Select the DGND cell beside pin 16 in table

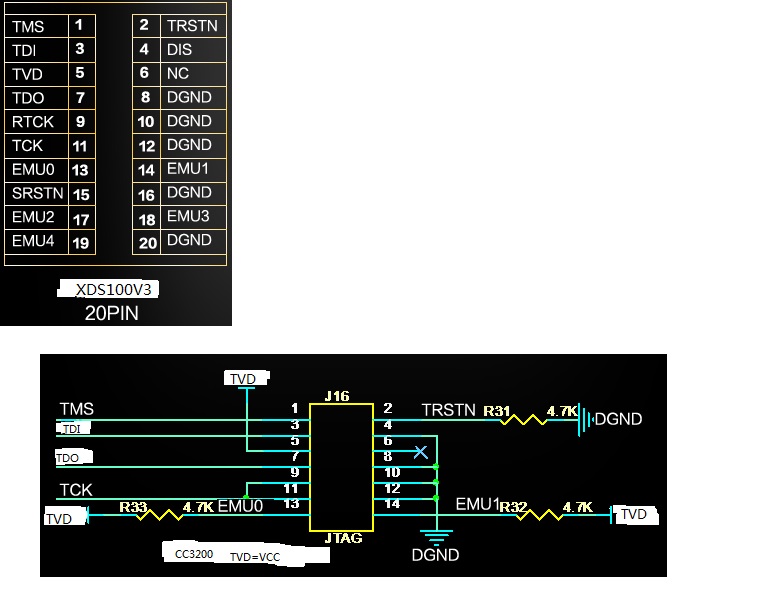click(193, 192)
